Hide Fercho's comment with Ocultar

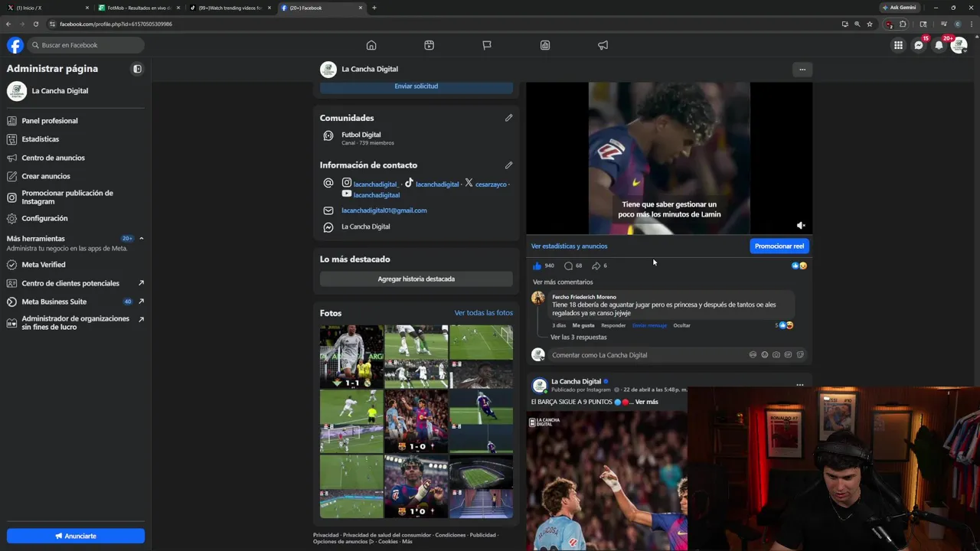(x=681, y=325)
